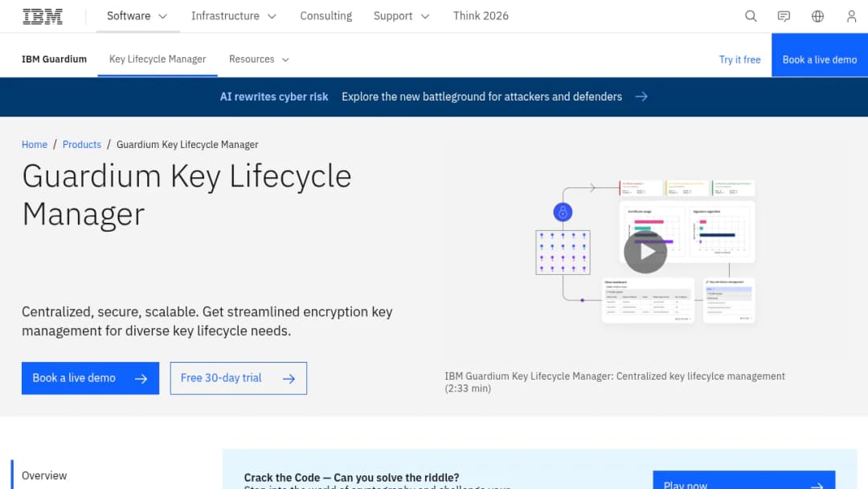Click the hero Book a live demo button

(90, 378)
